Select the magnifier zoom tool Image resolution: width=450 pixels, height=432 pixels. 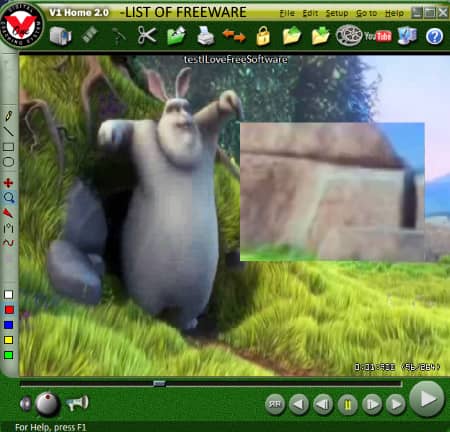point(9,198)
